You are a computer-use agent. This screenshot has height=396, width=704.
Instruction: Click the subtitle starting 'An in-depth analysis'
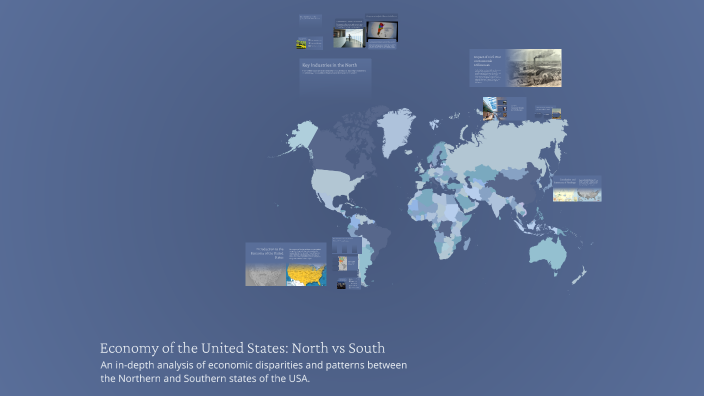click(x=254, y=372)
